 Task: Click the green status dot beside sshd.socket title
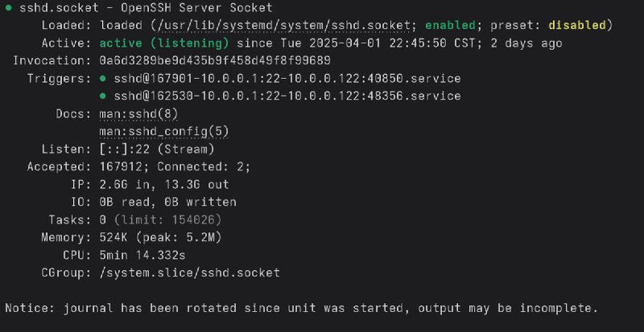point(8,8)
